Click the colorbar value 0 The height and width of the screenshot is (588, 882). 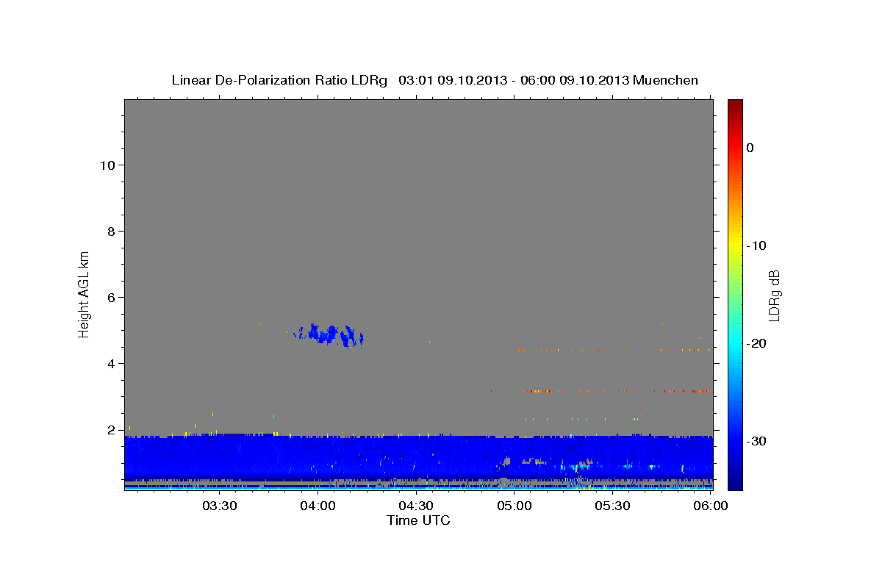click(x=750, y=148)
